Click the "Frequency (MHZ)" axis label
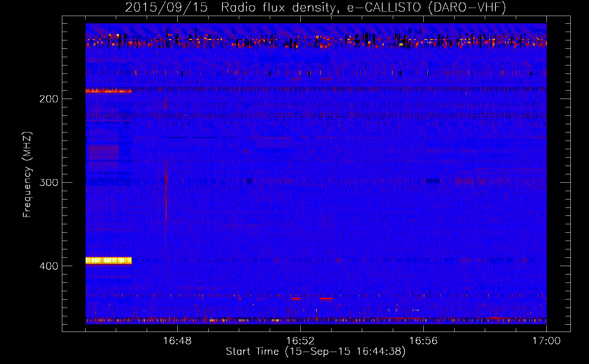The image size is (589, 364). pyautogui.click(x=27, y=175)
